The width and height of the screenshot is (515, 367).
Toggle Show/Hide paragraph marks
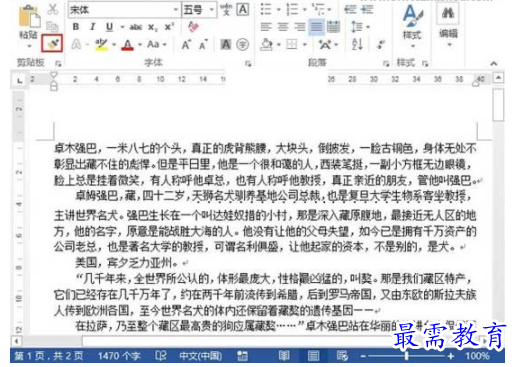coord(380,44)
